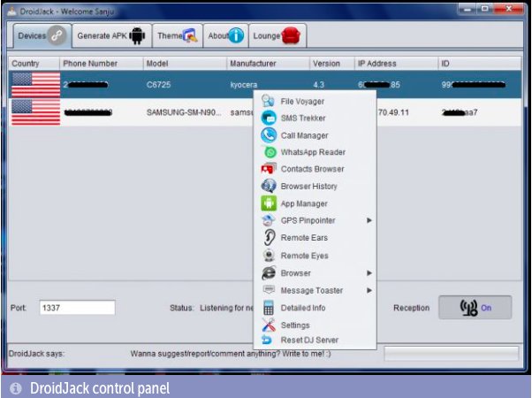Choose File Voyager from context menu
Viewport: 532px width, 398px height.
tap(315, 101)
